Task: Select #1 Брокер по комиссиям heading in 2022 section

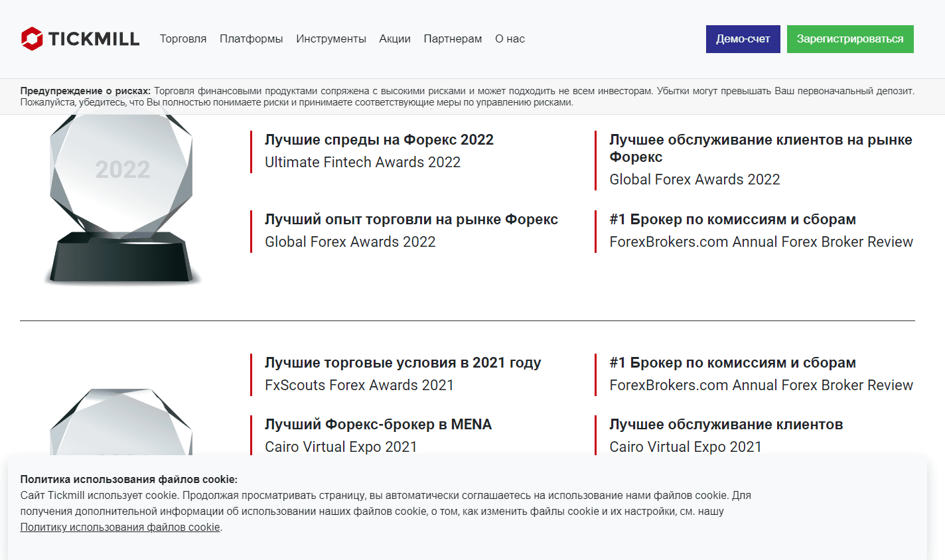Action: pyautogui.click(x=733, y=220)
